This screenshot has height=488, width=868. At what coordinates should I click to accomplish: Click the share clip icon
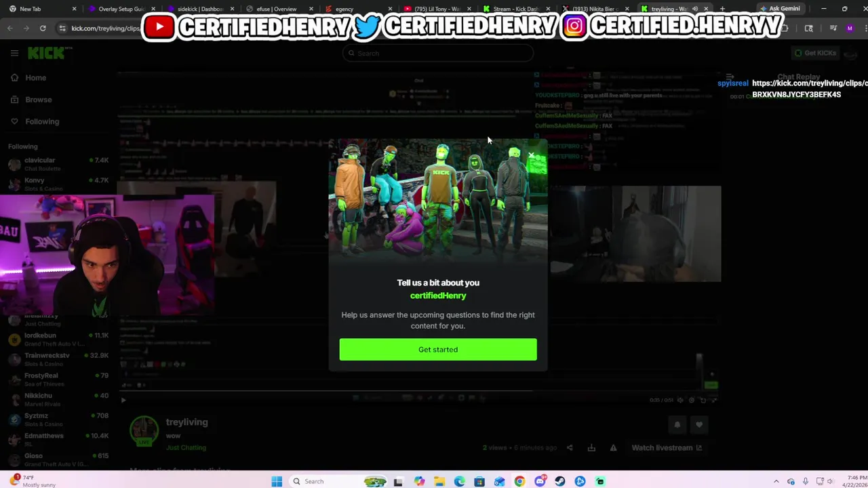tap(570, 448)
